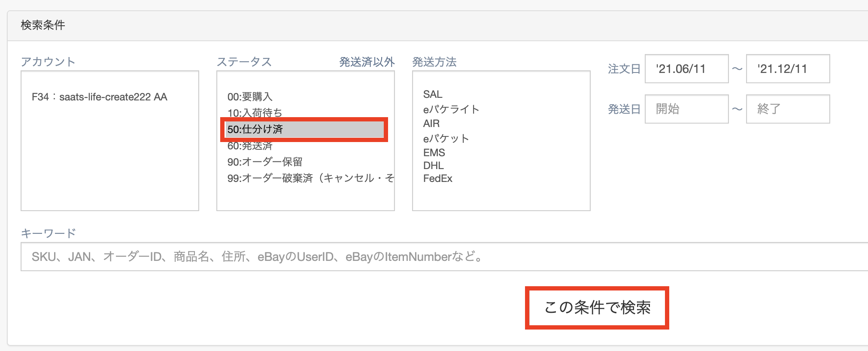
Task: Select status 00:要購入
Action: coord(250,97)
